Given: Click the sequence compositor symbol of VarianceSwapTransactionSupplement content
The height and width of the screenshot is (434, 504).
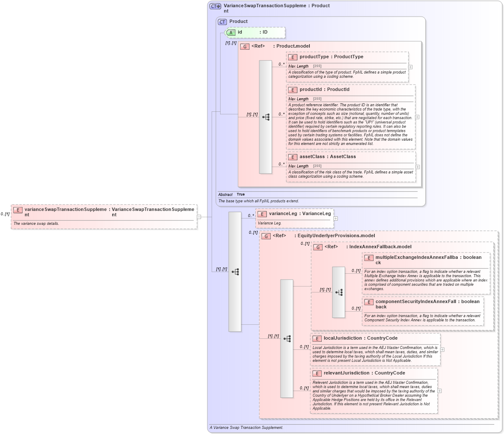Looking at the screenshot, I should [x=235, y=272].
